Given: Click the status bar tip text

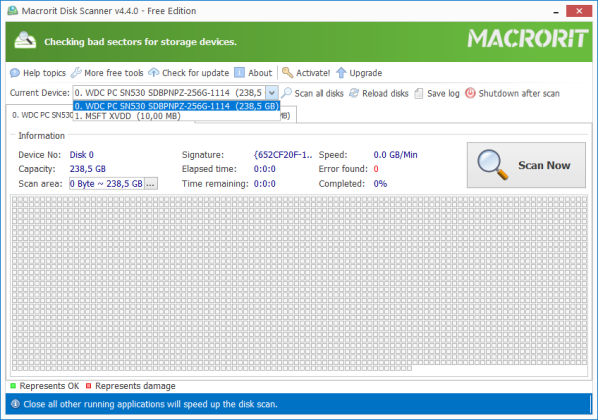Looking at the screenshot, I should [x=150, y=404].
